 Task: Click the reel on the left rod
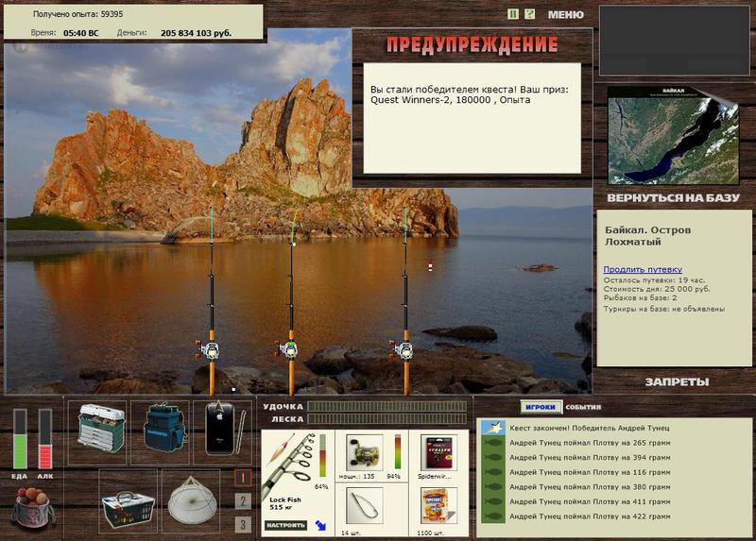tap(208, 349)
